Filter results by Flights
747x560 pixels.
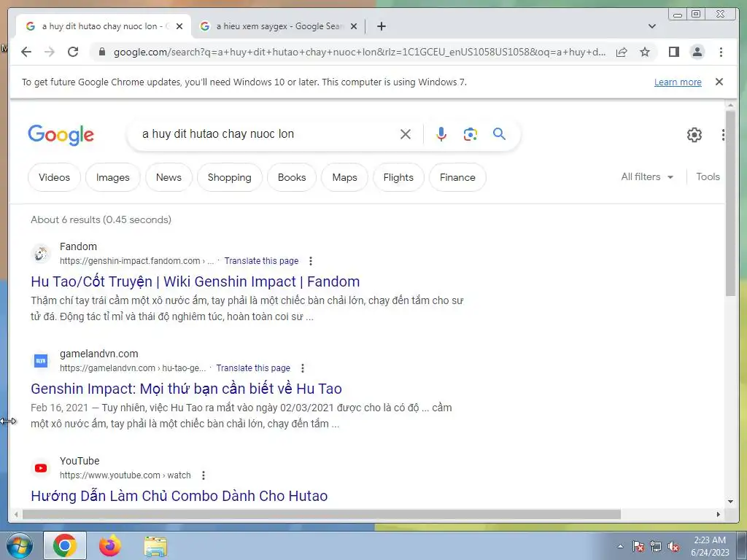click(x=398, y=177)
